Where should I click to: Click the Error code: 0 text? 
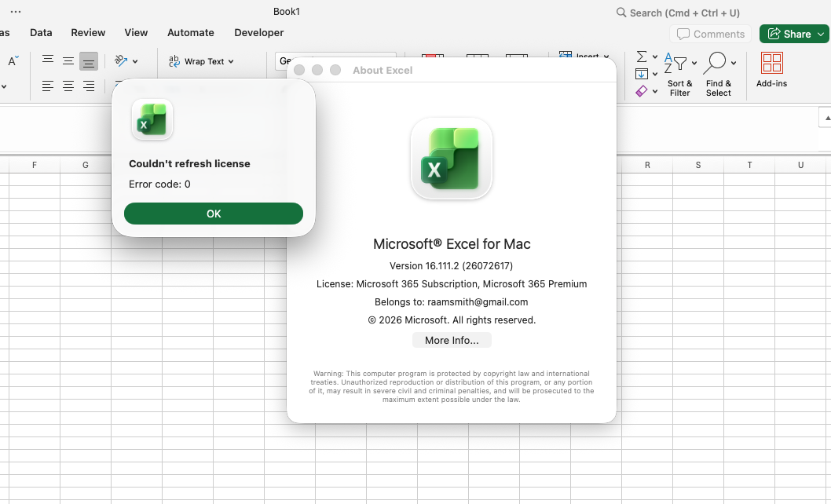(159, 184)
